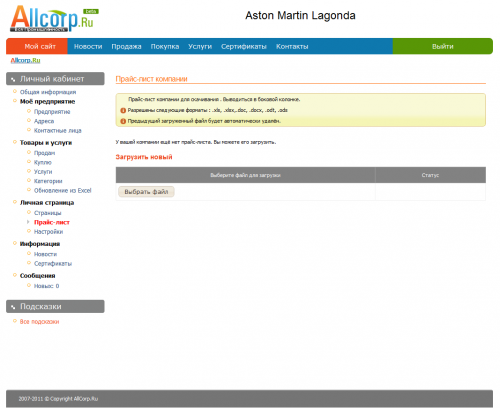Click the info icon beside allowed formats note
The width and height of the screenshot is (500, 408).
pyautogui.click(x=123, y=110)
